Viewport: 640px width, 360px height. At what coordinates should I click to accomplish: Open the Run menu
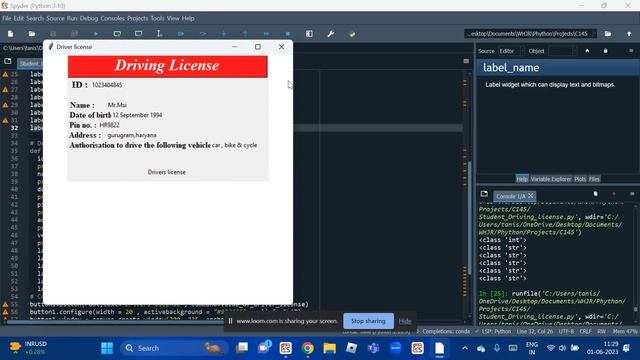72,18
